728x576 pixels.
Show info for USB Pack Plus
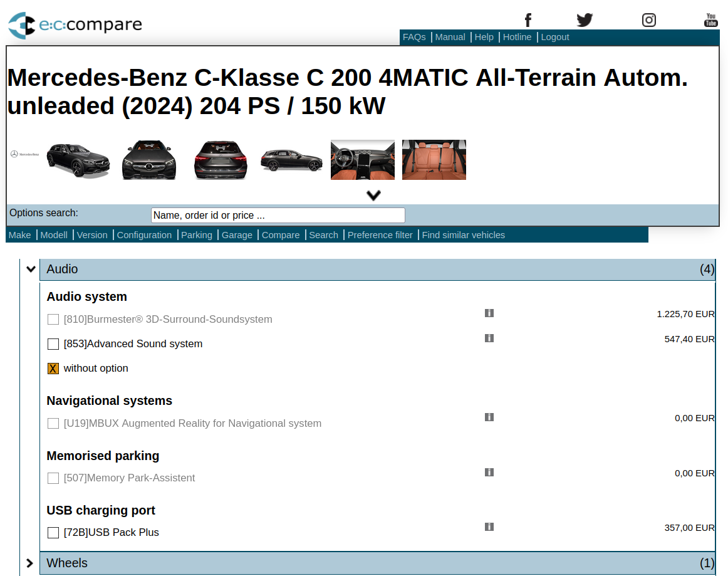point(489,526)
